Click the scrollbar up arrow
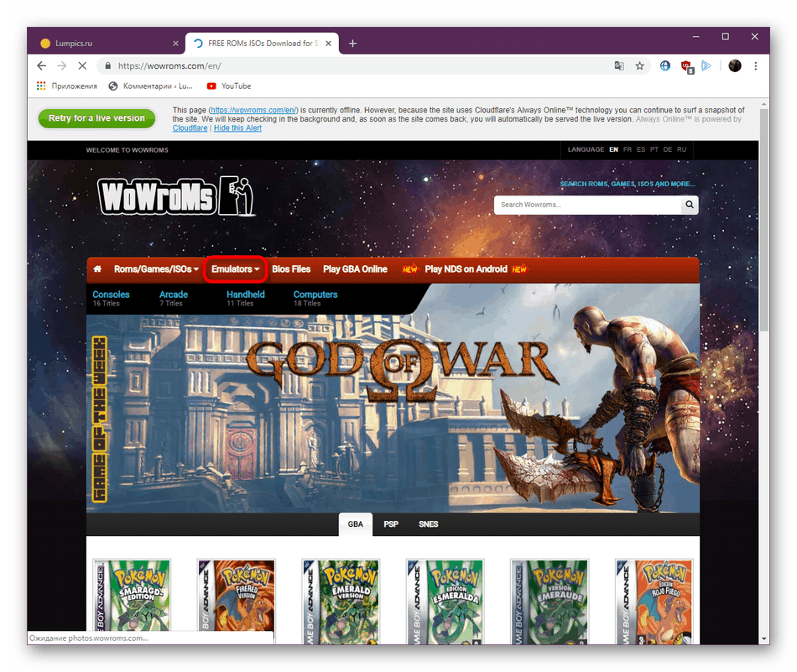Viewport: 797px width, 672px height. [x=764, y=104]
